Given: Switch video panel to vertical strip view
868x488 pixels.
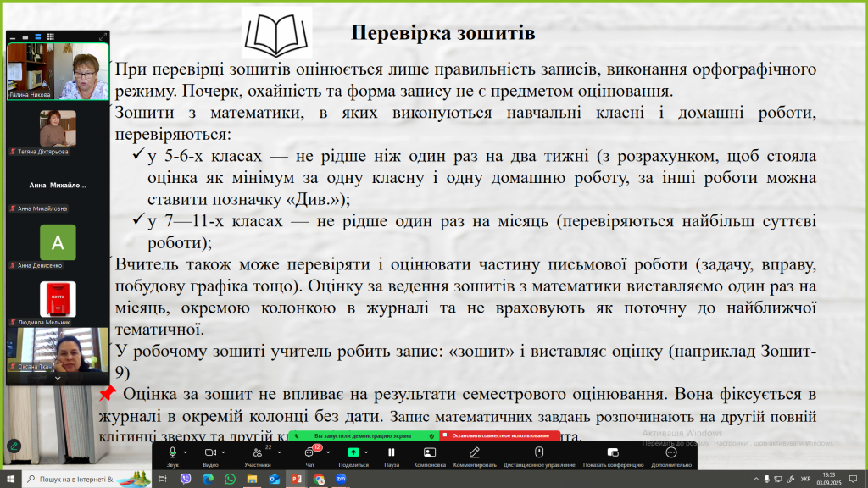Looking at the screenshot, I should 37,37.
